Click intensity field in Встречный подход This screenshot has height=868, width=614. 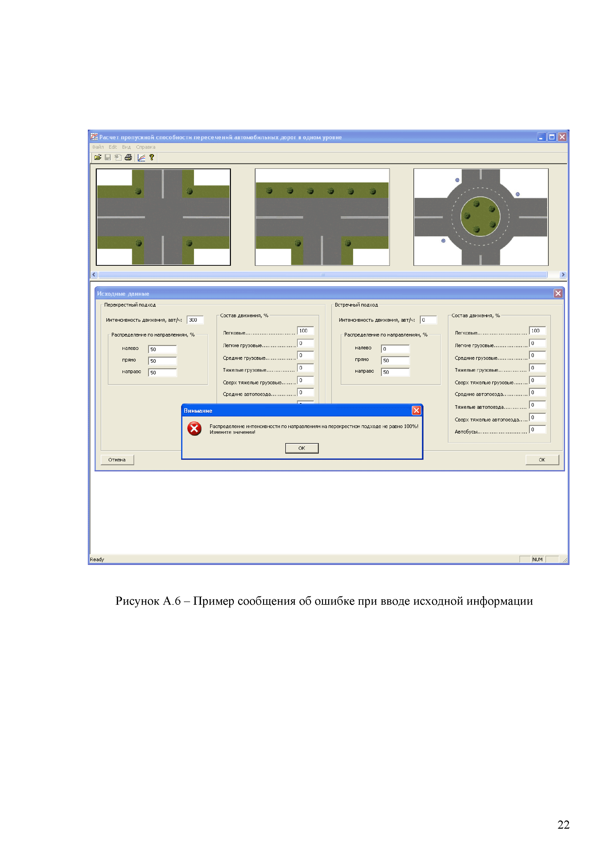(x=428, y=320)
